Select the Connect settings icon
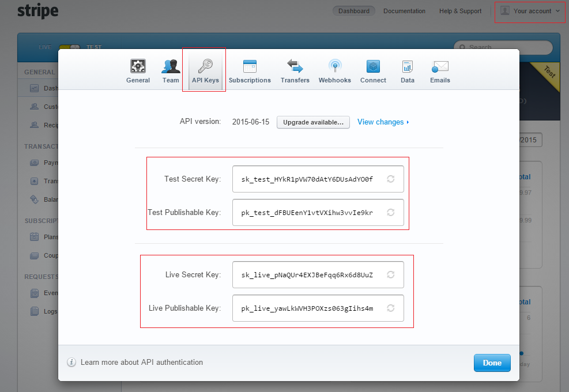 pos(373,66)
